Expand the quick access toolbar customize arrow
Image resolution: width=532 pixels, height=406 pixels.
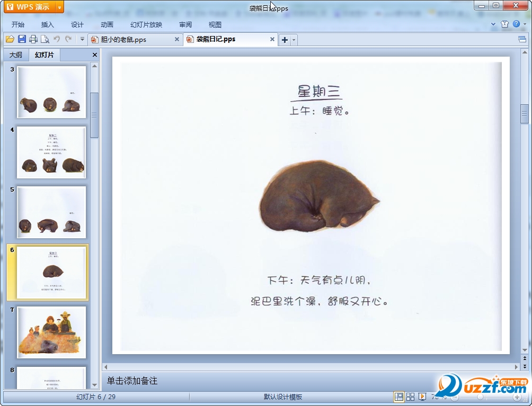(x=82, y=39)
